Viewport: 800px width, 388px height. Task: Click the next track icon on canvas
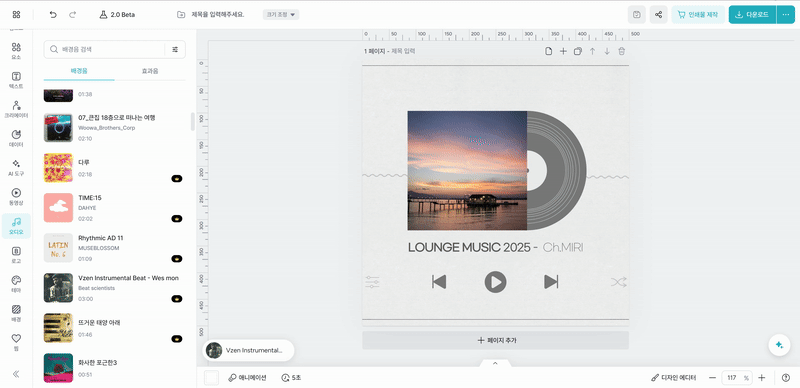551,282
